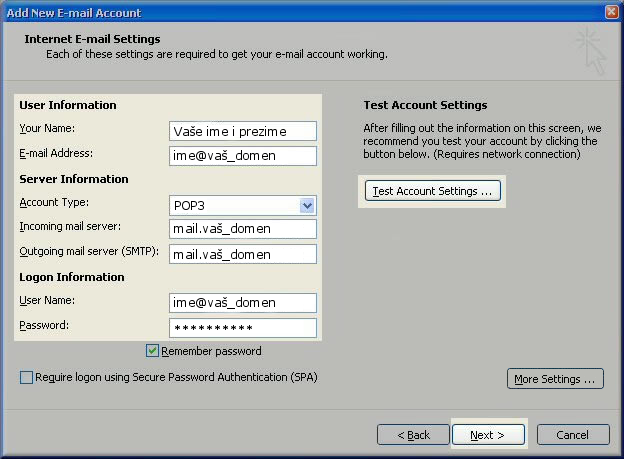Click the Password input field
This screenshot has height=459, width=624.
pos(243,328)
